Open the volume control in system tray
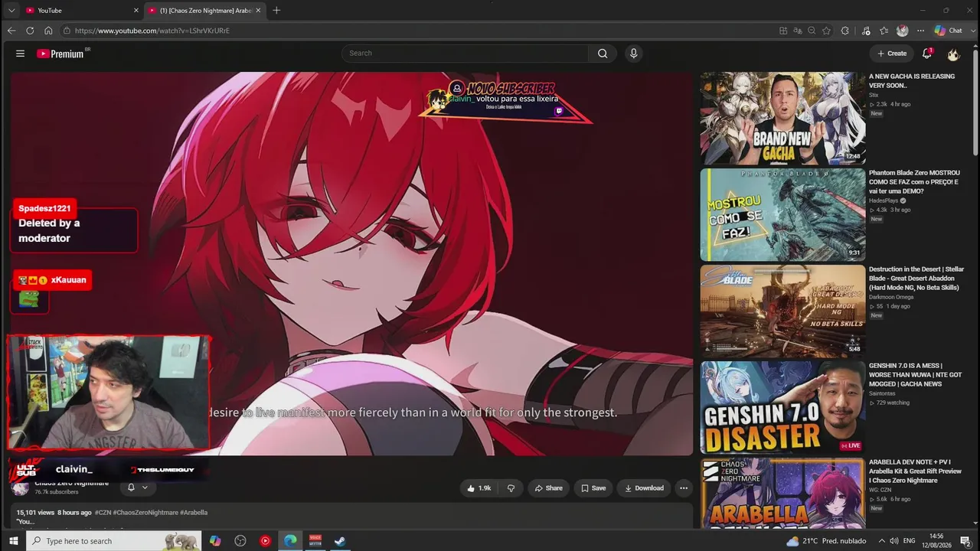This screenshot has width=980, height=551. point(893,541)
